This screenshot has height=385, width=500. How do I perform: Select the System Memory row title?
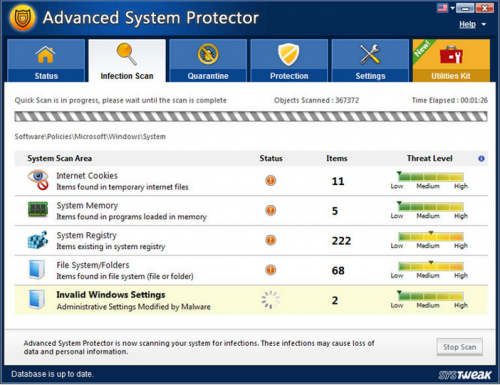[87, 205]
